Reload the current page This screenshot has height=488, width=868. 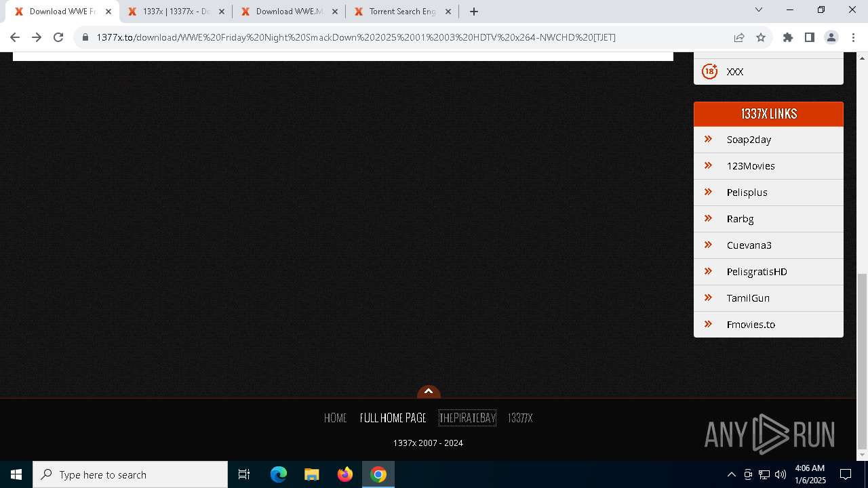pyautogui.click(x=58, y=37)
